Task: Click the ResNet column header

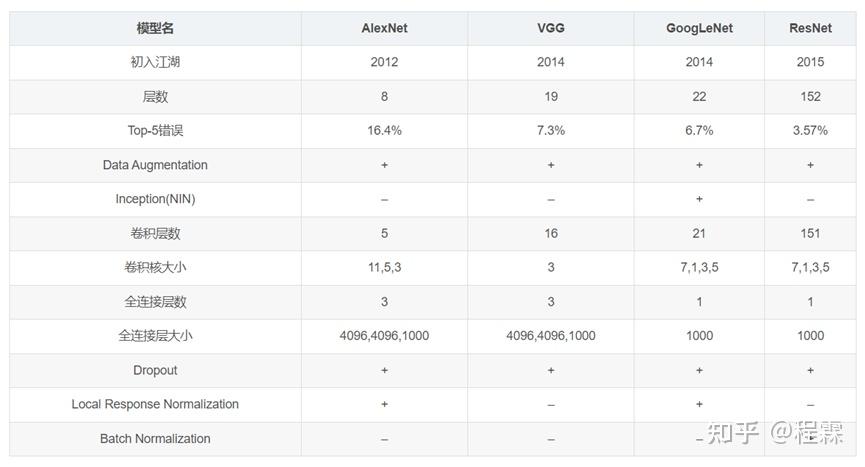Action: click(810, 28)
